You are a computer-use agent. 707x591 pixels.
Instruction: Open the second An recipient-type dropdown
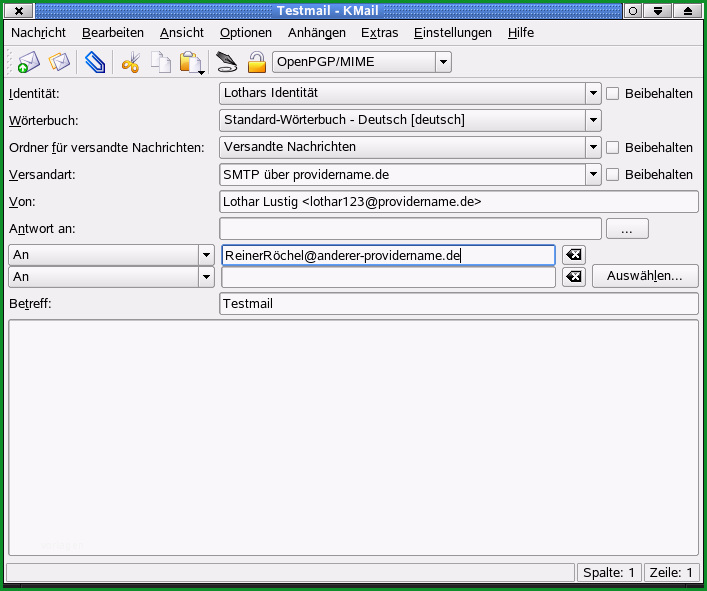pos(206,276)
